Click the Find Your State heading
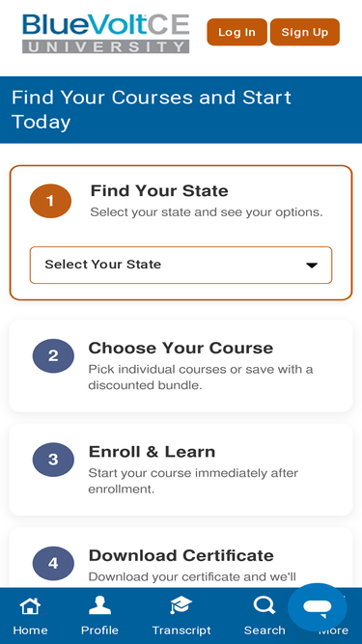Viewport: 362px width, 644px height. (x=159, y=191)
